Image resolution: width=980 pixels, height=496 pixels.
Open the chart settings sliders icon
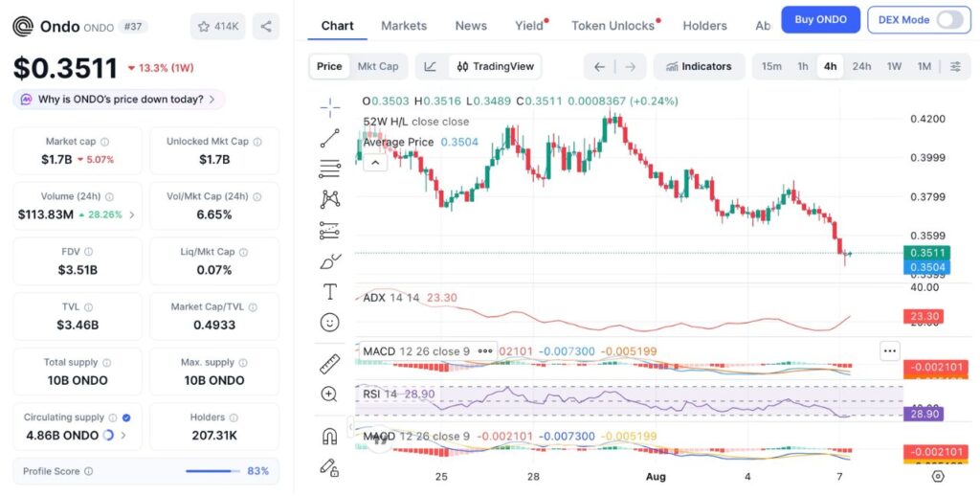tap(956, 66)
